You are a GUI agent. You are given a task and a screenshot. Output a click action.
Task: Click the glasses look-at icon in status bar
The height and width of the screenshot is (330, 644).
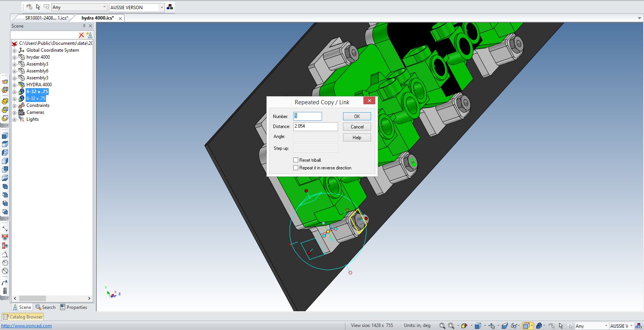pyautogui.click(x=514, y=326)
